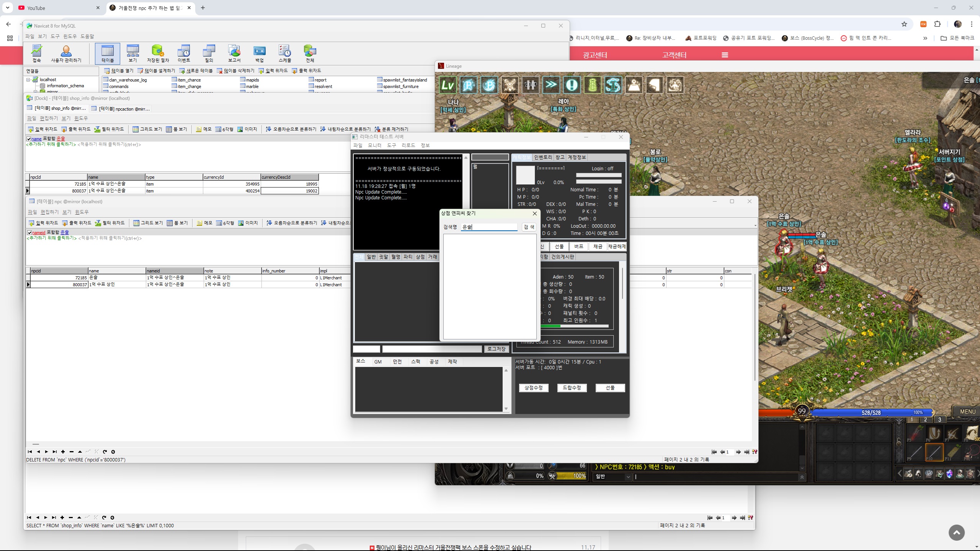980x551 pixels.
Task: Click the 채금해제 button
Action: pos(617,246)
